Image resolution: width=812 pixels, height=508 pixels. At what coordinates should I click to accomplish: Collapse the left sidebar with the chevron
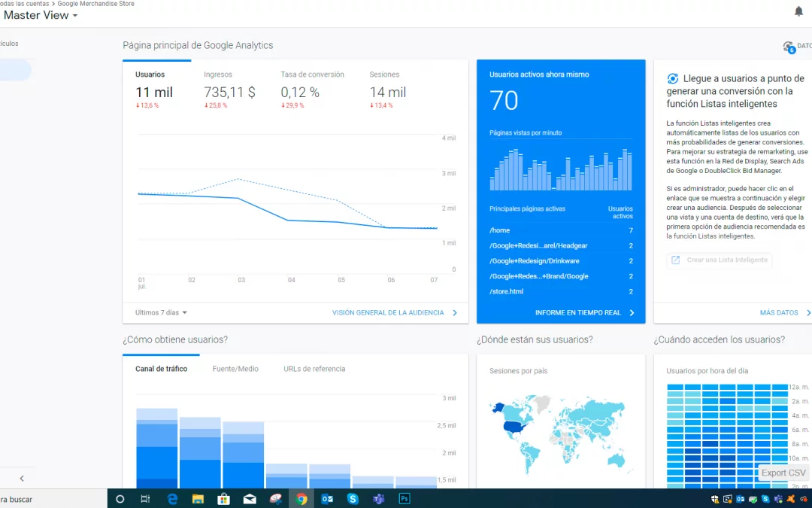(x=22, y=479)
